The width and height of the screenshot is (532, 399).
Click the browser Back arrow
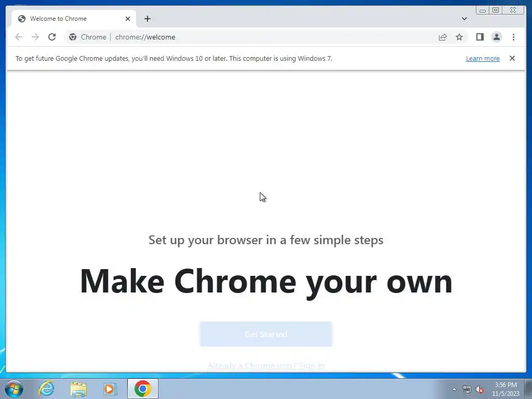click(x=19, y=37)
